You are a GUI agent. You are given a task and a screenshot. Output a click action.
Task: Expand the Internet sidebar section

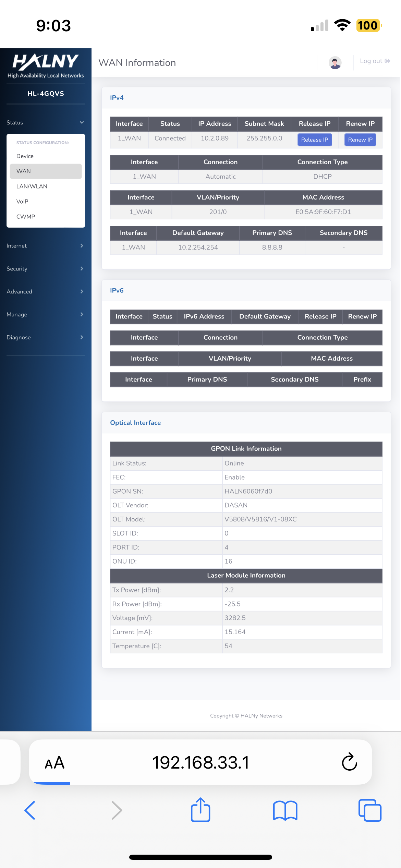(x=46, y=246)
